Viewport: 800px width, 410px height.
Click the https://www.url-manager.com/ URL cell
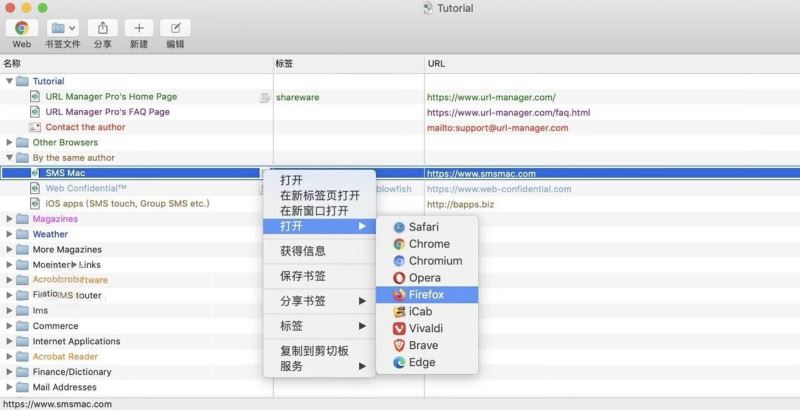coord(491,97)
